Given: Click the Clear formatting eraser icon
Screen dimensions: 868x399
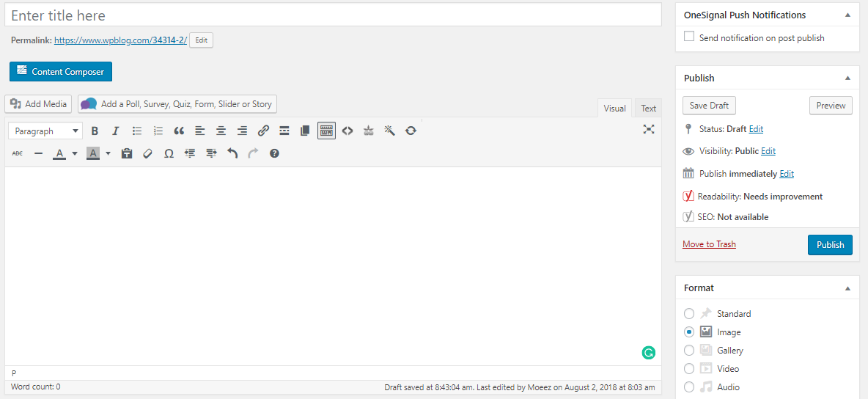Looking at the screenshot, I should point(147,154).
